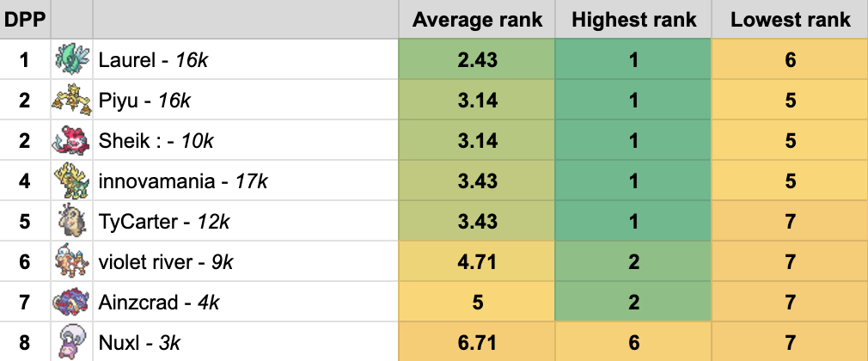Click Laurel's average rank cell 2.43
The width and height of the screenshot is (868, 361).
[x=478, y=60]
